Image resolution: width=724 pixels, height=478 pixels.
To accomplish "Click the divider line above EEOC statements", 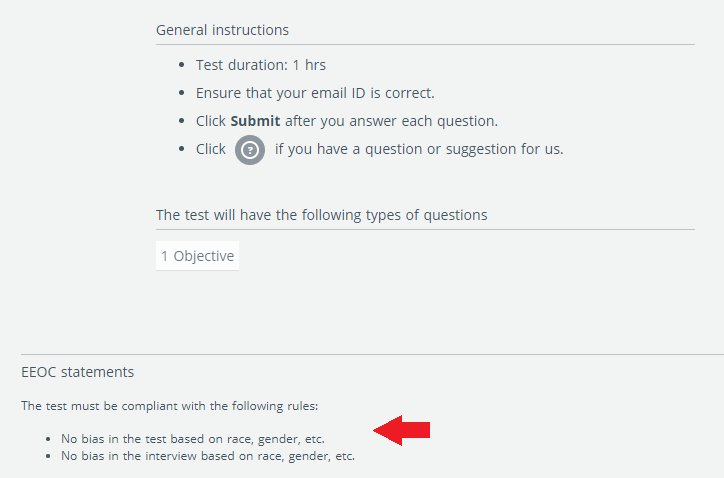I will pyautogui.click(x=372, y=354).
